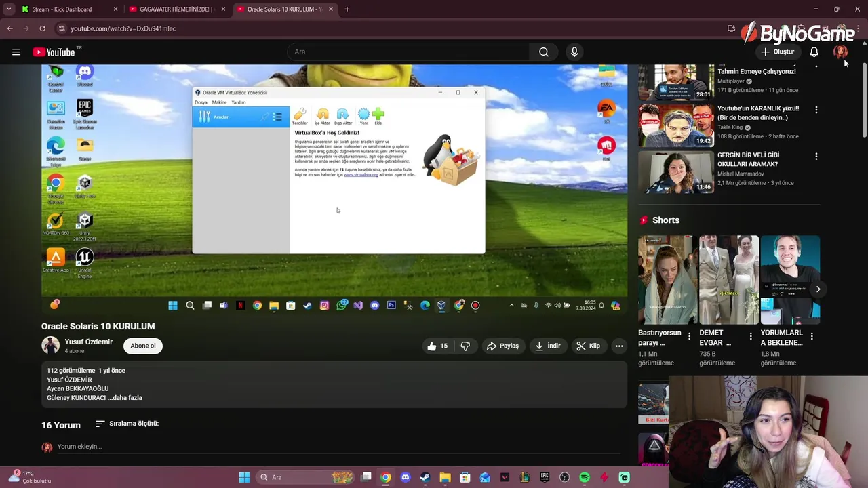868x488 pixels.
Task: Switch to 'GAGAWATER HİZMETİNİZDE' tab
Action: click(x=176, y=9)
